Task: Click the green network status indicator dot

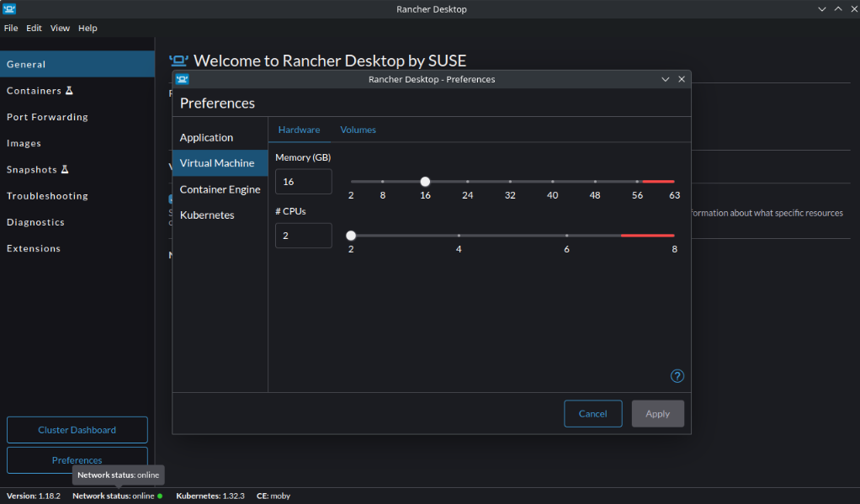Action: point(160,496)
